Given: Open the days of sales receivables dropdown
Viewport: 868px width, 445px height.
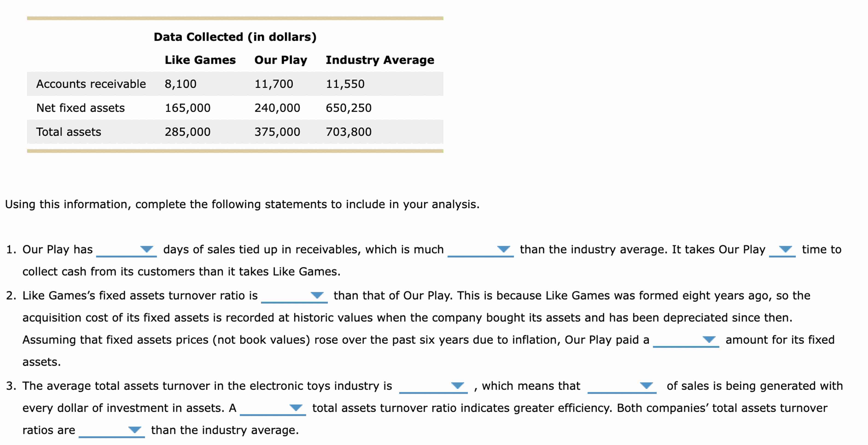Looking at the screenshot, I should (146, 250).
